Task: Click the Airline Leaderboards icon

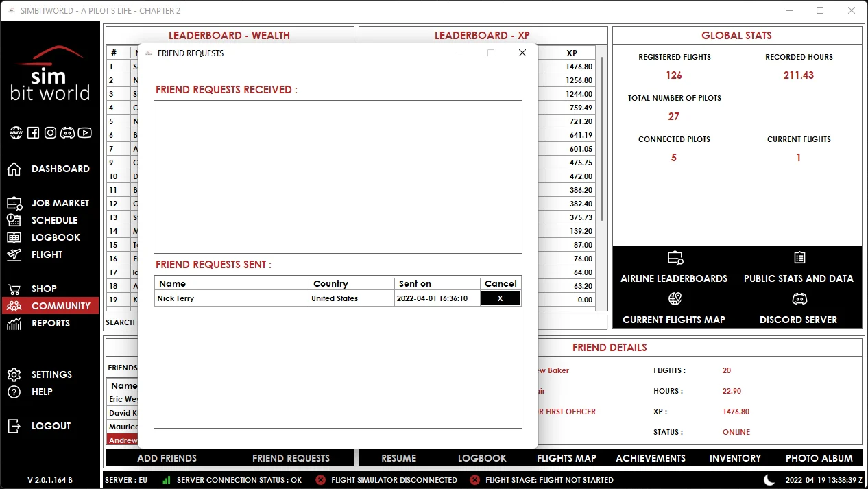Action: pyautogui.click(x=675, y=258)
